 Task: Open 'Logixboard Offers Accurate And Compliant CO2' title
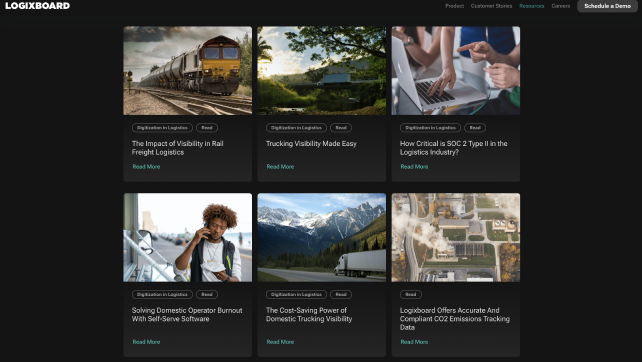point(455,319)
